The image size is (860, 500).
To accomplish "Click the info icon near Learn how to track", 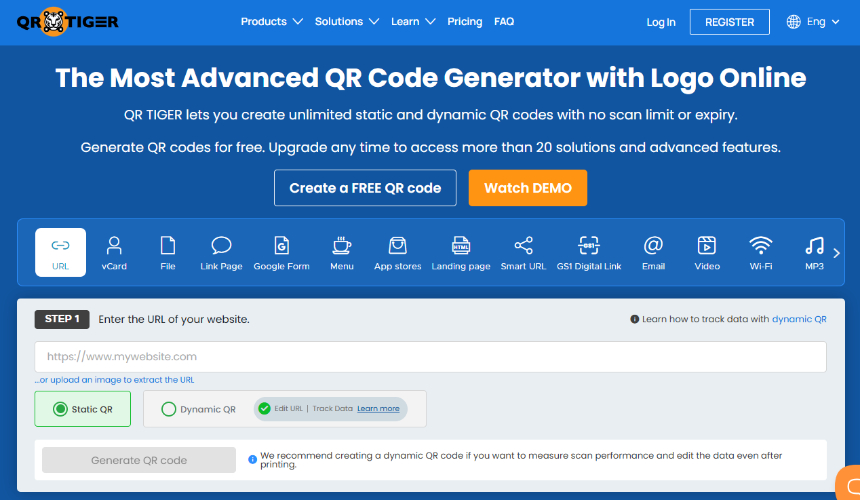I will pyautogui.click(x=635, y=319).
